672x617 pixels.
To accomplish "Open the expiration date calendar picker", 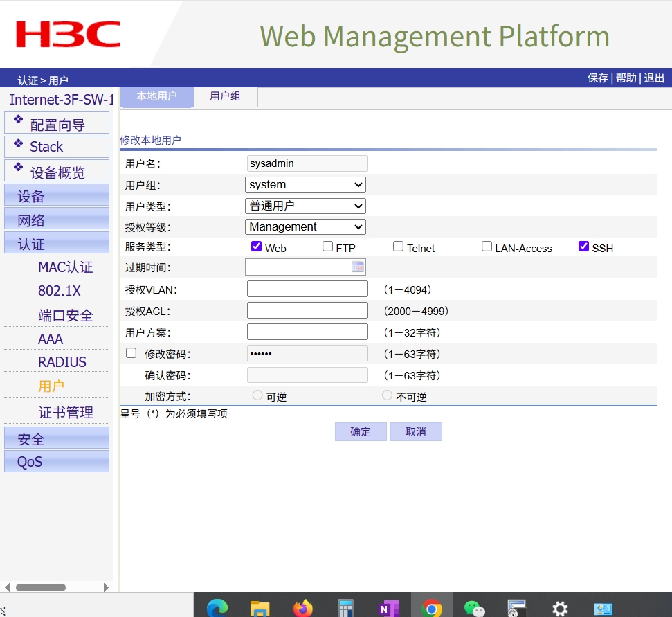I will pos(357,267).
